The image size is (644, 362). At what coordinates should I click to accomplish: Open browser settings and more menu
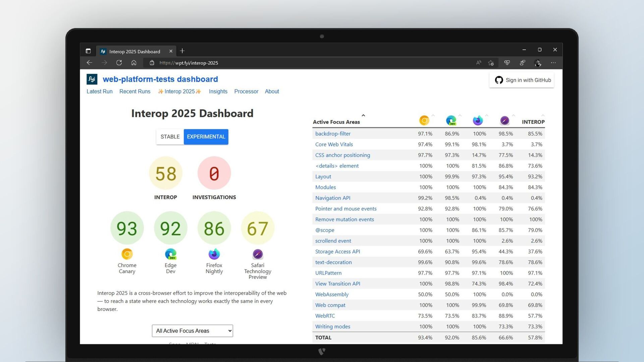[553, 63]
